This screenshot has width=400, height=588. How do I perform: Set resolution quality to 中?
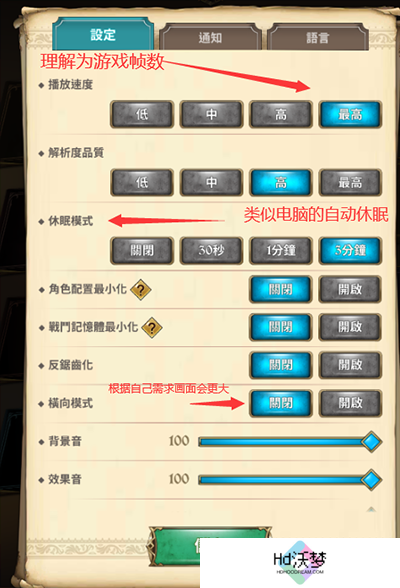click(x=211, y=183)
